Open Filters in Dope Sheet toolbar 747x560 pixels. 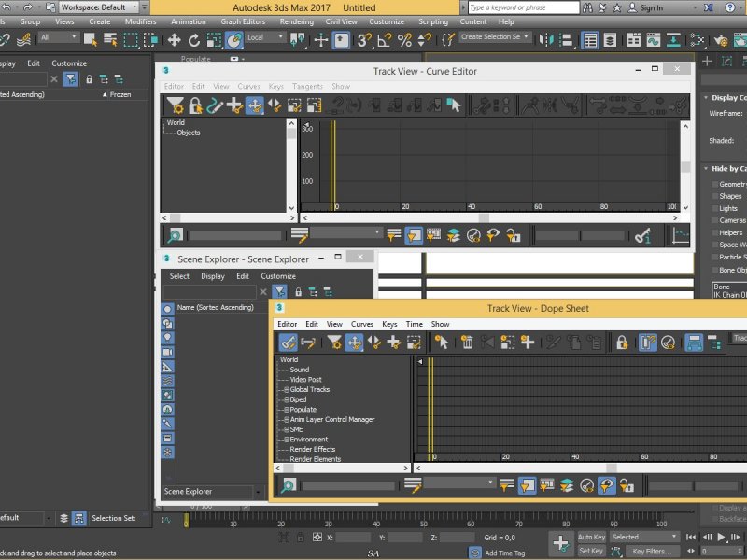coord(334,343)
